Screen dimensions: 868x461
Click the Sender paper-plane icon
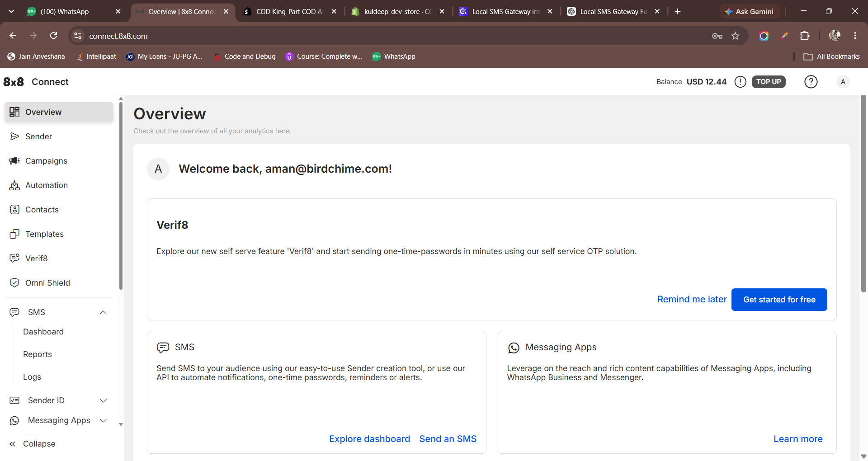point(14,136)
